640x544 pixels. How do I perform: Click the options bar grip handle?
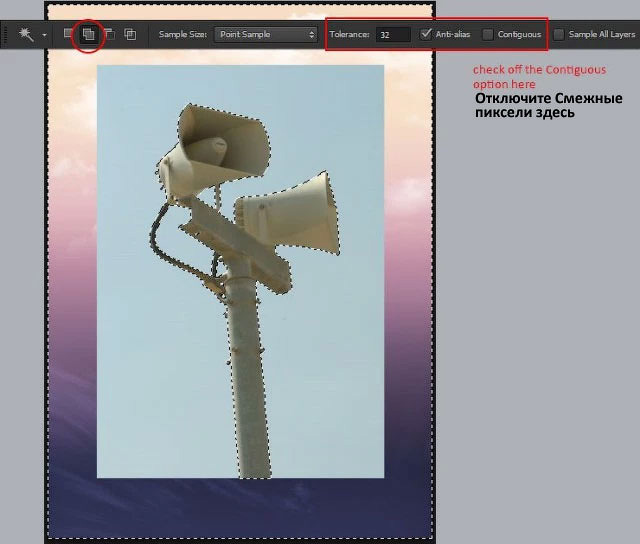pyautogui.click(x=5, y=35)
